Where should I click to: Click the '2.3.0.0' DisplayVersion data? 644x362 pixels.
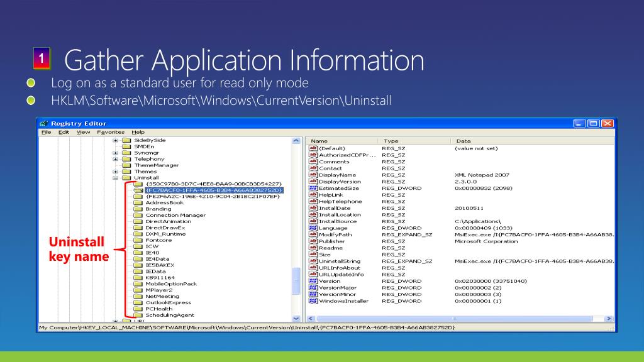[466, 182]
